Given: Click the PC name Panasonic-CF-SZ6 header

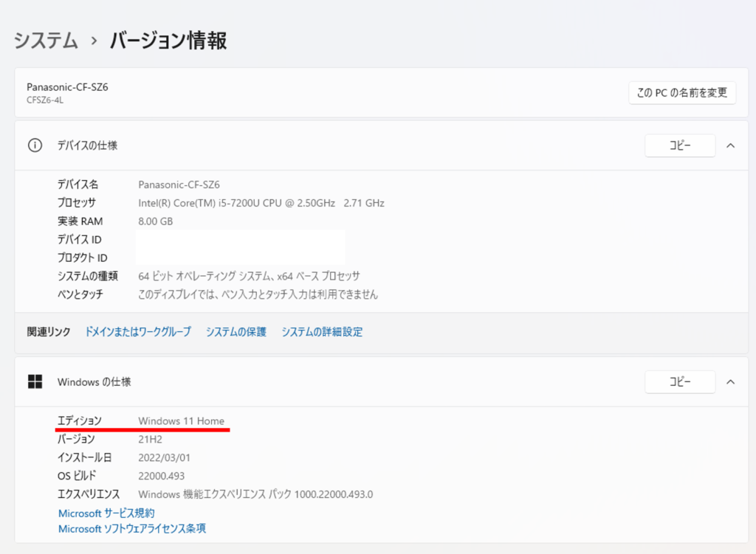Looking at the screenshot, I should pyautogui.click(x=67, y=87).
